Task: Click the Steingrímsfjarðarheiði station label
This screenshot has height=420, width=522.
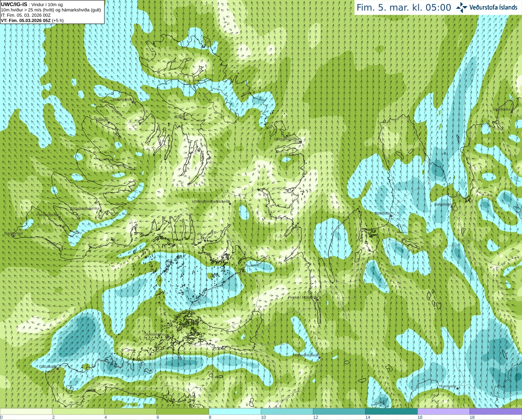Action: [x=211, y=201]
